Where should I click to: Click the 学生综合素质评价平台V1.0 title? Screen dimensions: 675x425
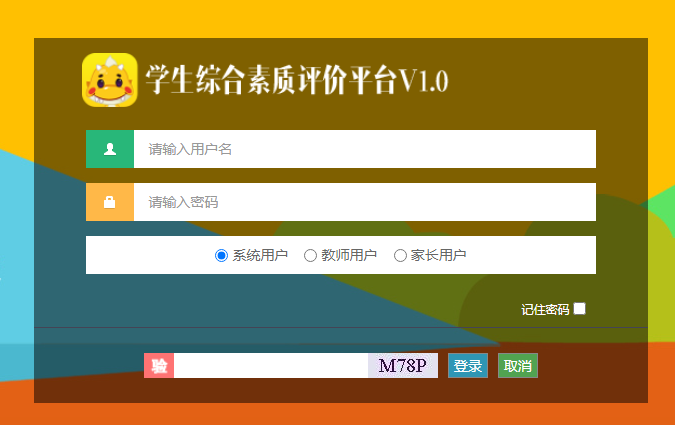pyautogui.click(x=297, y=80)
